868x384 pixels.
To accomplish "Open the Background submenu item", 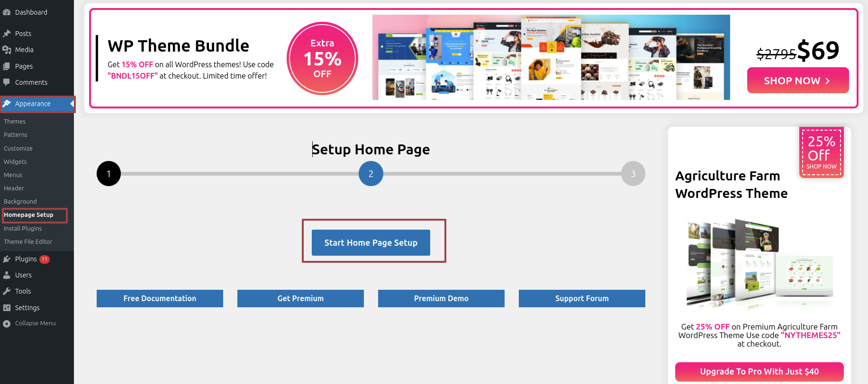I will [20, 202].
